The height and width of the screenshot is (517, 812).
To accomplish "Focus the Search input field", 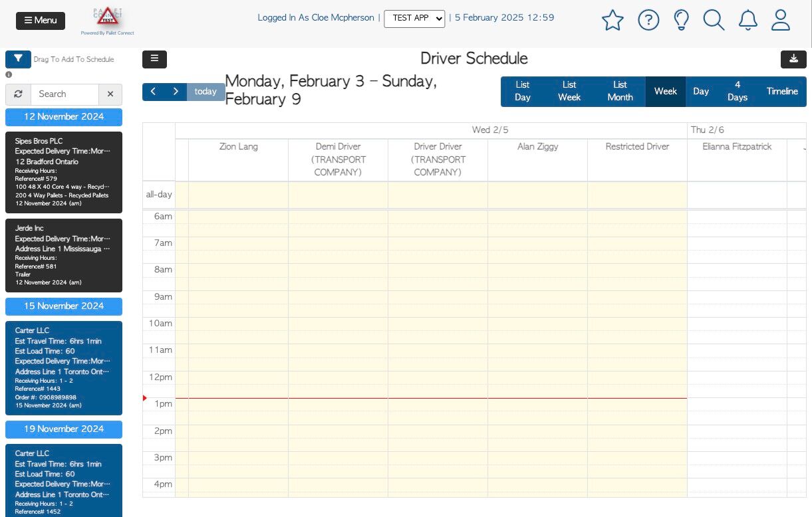I will pyautogui.click(x=65, y=94).
